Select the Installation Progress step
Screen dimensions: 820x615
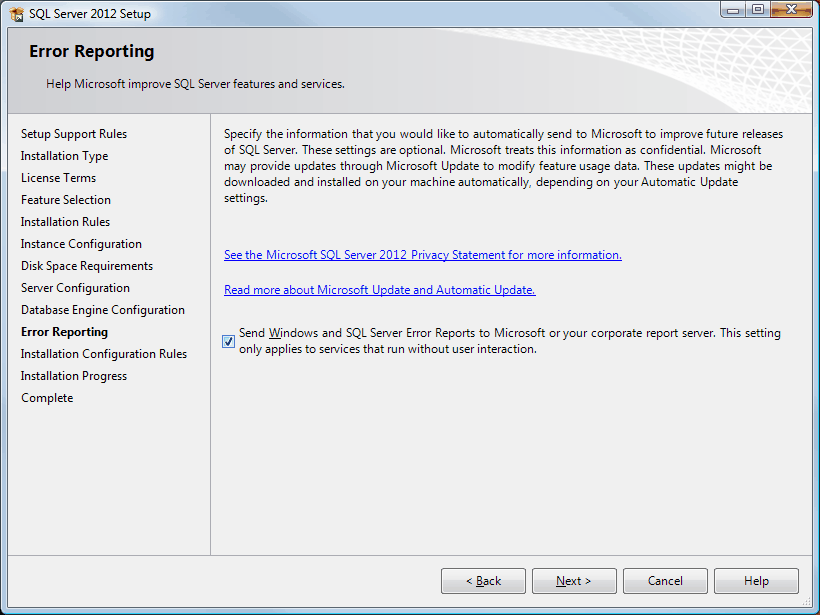[x=74, y=375]
